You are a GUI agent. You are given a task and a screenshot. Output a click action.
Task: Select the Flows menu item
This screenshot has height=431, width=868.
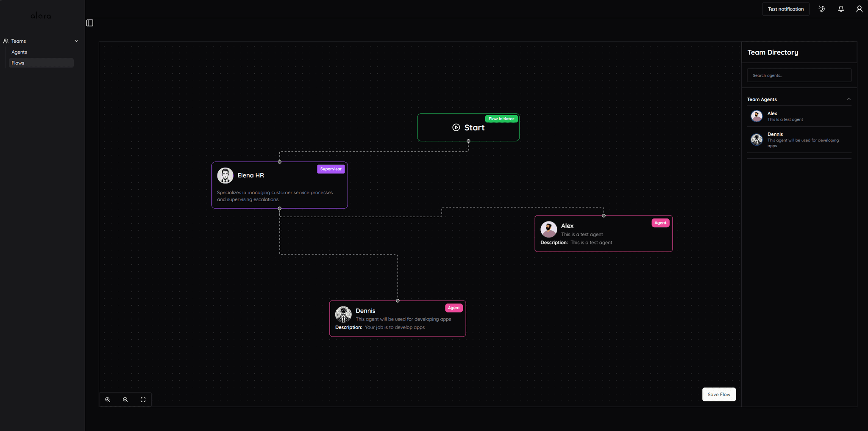pyautogui.click(x=18, y=63)
